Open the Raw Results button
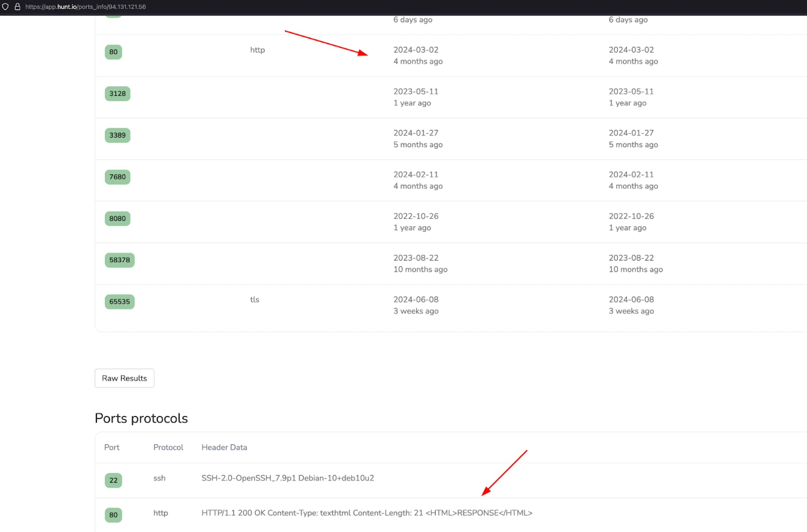 click(x=124, y=378)
